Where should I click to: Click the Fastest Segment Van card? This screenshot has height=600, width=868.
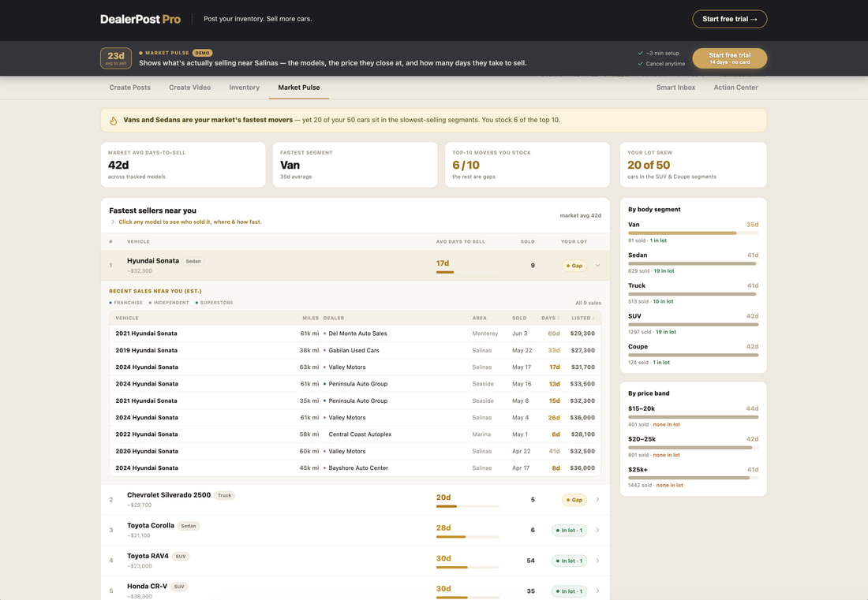pos(355,165)
